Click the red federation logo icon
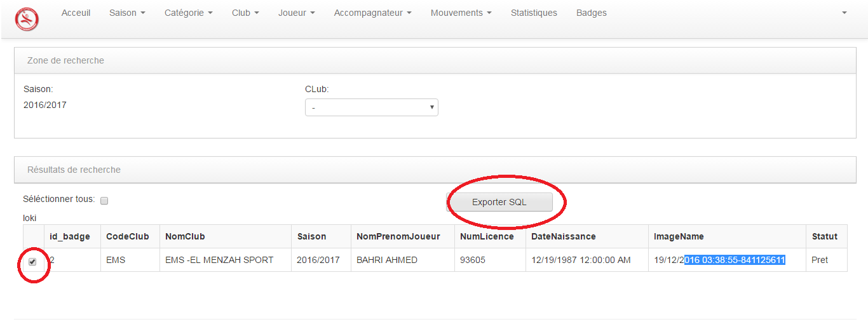This screenshot has height=324, width=868. click(x=27, y=19)
